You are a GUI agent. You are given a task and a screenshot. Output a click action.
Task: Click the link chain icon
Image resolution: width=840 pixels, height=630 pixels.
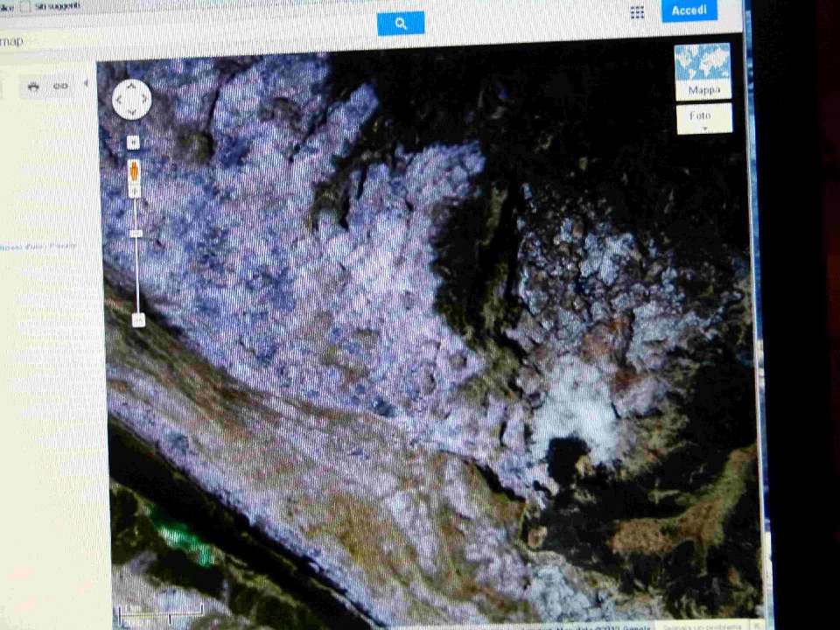pyautogui.click(x=60, y=86)
